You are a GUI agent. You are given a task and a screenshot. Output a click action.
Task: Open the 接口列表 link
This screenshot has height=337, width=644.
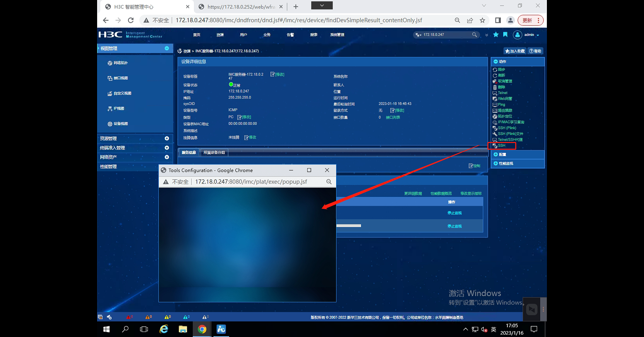(x=393, y=117)
